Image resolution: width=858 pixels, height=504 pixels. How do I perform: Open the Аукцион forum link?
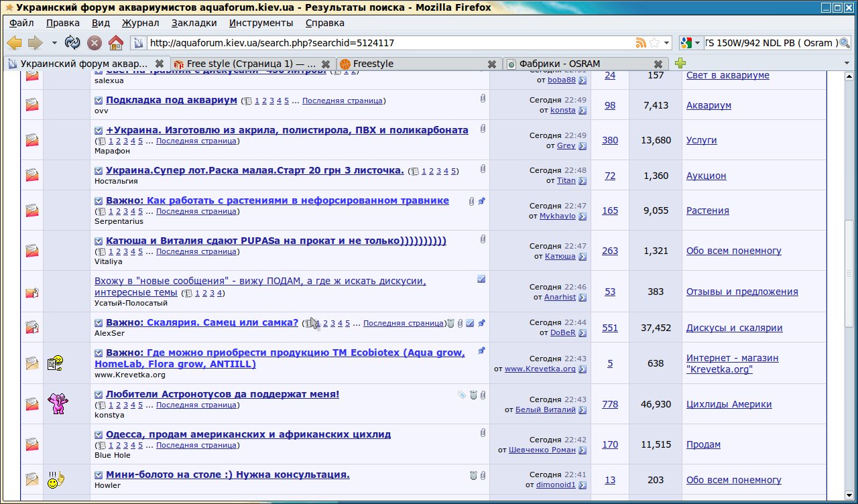706,176
